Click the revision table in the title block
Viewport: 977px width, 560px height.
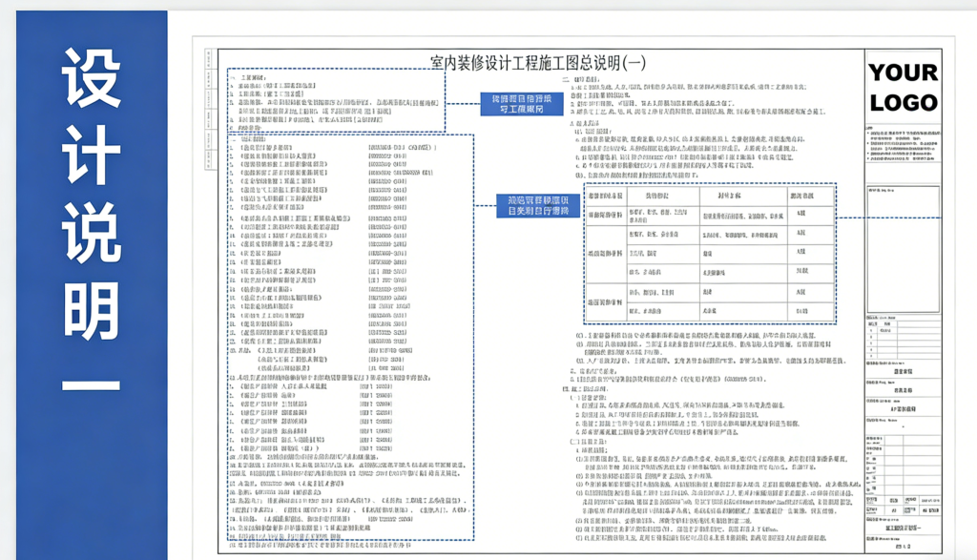[904, 337]
